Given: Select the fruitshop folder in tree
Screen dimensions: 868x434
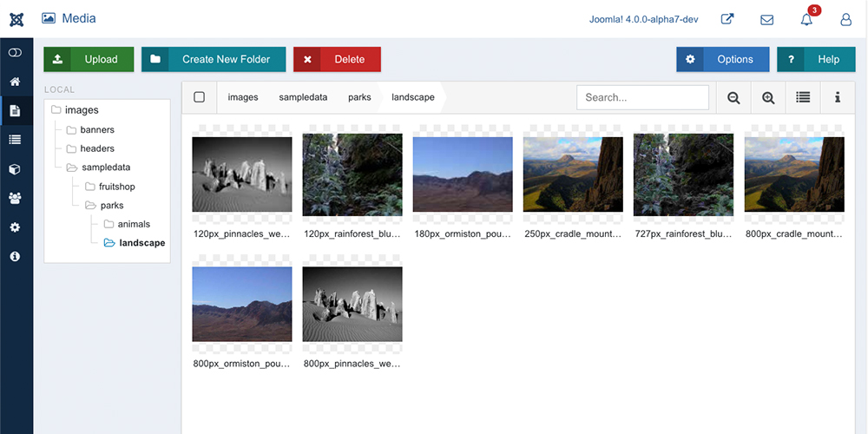Looking at the screenshot, I should (109, 187).
